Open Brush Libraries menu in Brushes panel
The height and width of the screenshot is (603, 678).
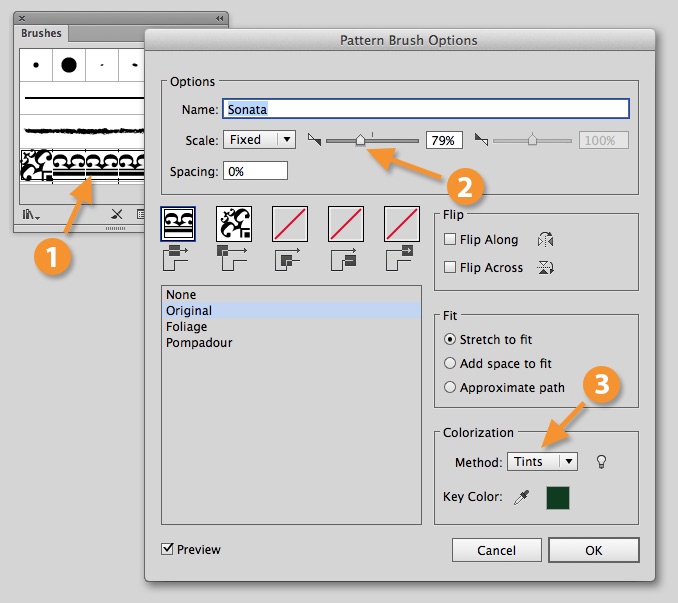coord(33,214)
